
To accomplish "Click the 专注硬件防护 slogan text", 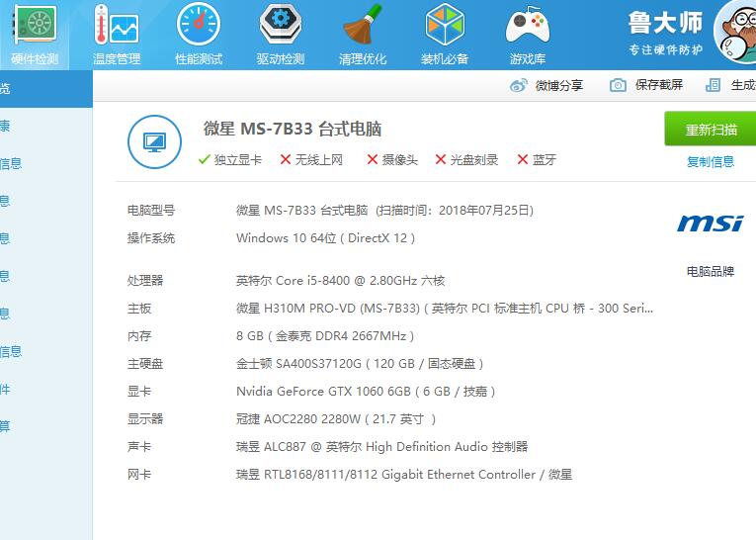I will coord(665,49).
